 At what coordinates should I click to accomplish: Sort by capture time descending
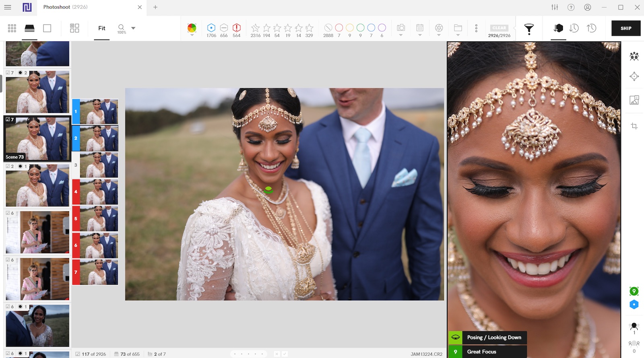pos(574,28)
